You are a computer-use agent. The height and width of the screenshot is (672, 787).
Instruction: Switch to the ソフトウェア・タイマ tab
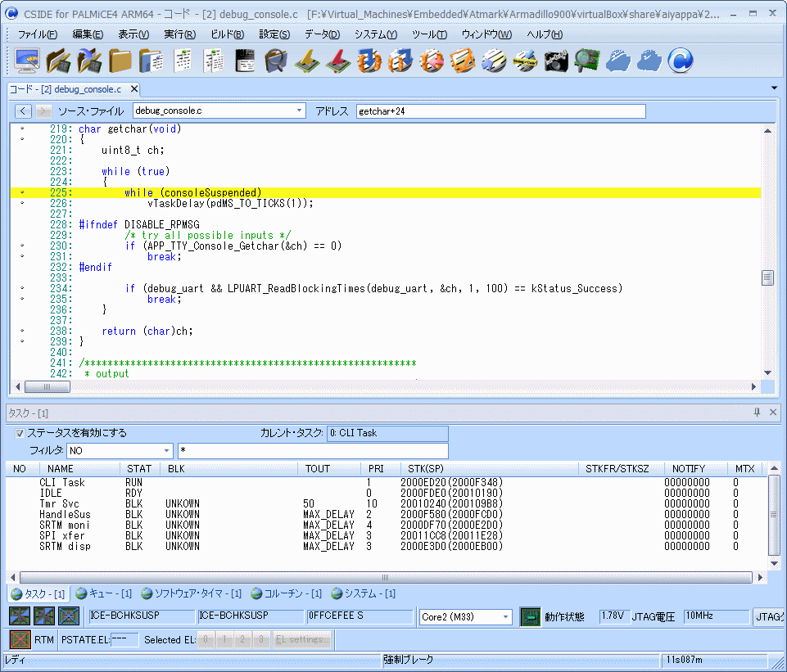(x=192, y=593)
